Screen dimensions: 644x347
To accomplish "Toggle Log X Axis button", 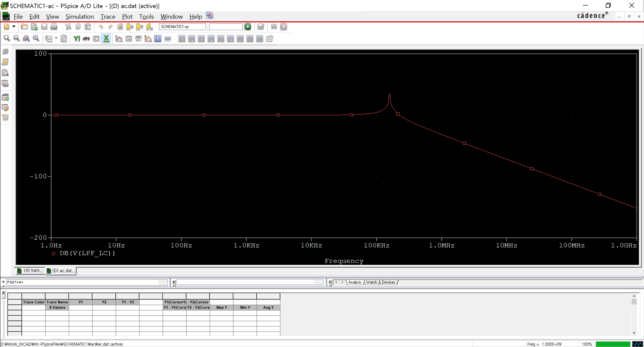I will (106, 39).
